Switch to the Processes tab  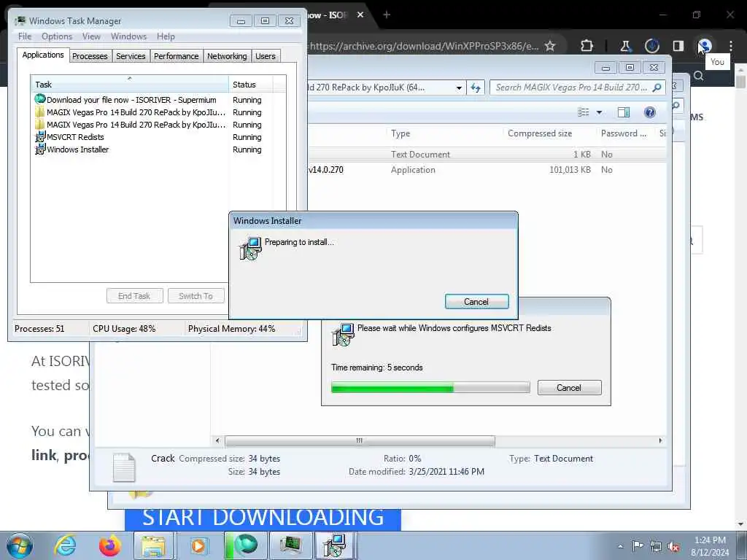[90, 56]
